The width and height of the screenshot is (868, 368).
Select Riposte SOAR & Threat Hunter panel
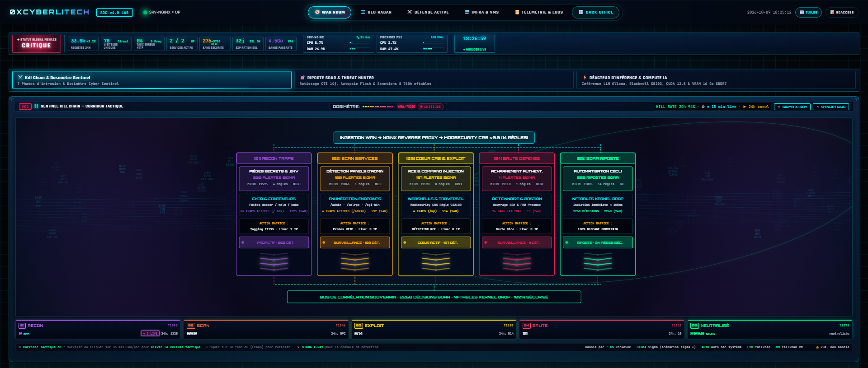[x=434, y=80]
